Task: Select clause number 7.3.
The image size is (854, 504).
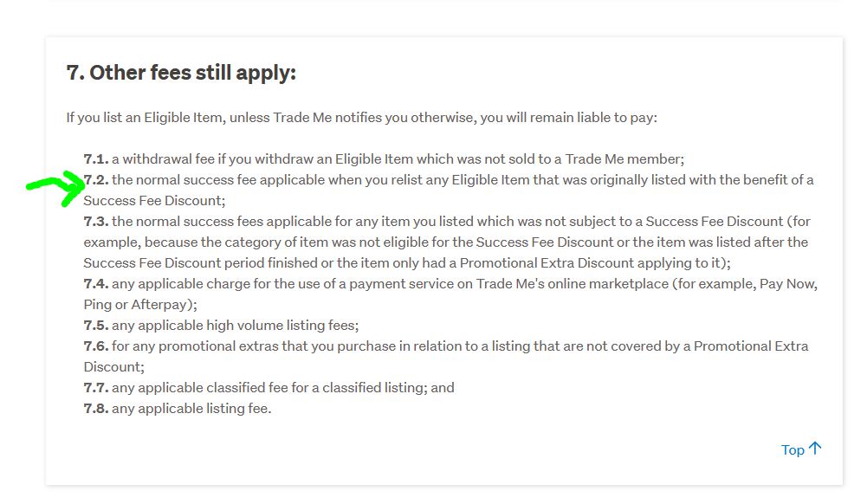Action: tap(95, 222)
